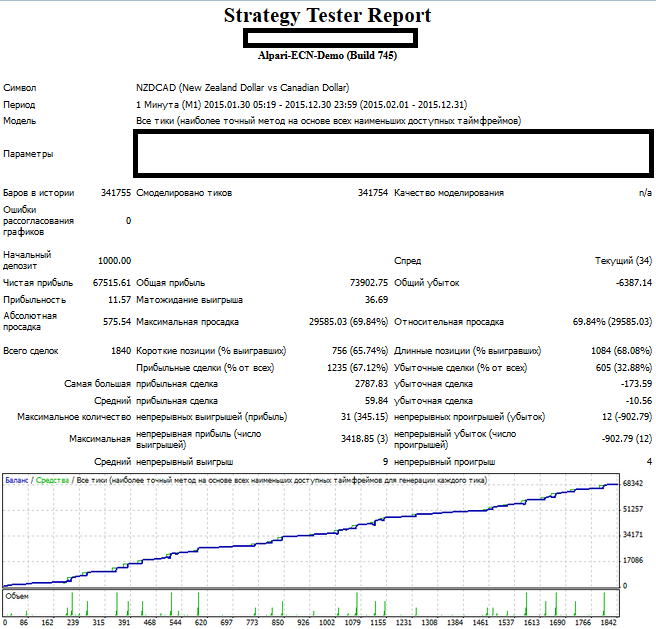Screen dimensions: 656x629
Task: Select total trades value 1840
Action: 121,351
